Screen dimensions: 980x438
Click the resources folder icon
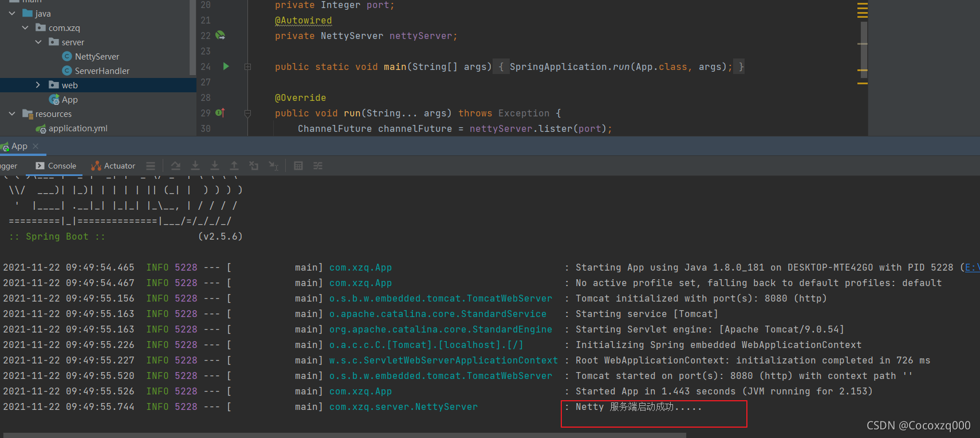pos(27,114)
